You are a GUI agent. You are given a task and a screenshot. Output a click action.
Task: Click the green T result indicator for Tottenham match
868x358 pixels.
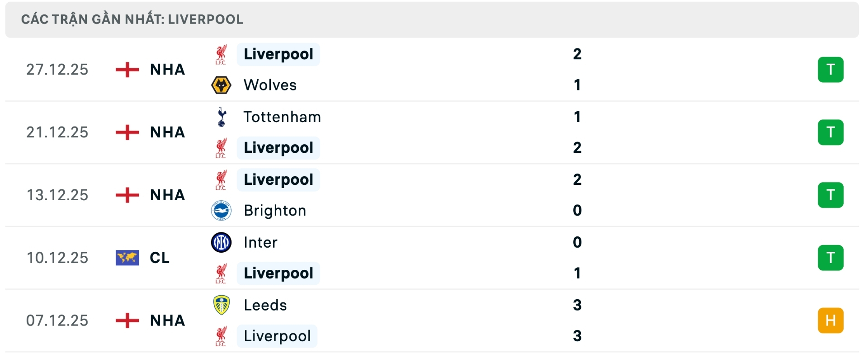coord(831,132)
